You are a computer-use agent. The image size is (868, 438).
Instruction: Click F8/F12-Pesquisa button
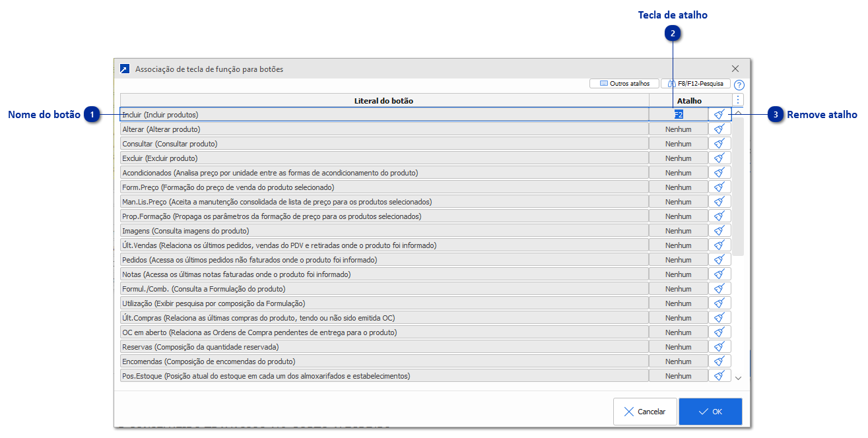click(696, 84)
